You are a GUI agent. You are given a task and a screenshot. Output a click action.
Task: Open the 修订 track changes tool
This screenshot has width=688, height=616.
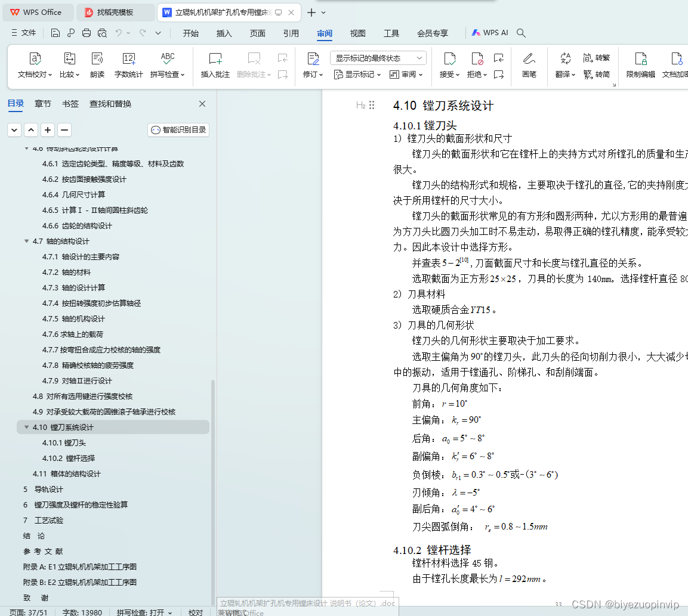pos(313,65)
